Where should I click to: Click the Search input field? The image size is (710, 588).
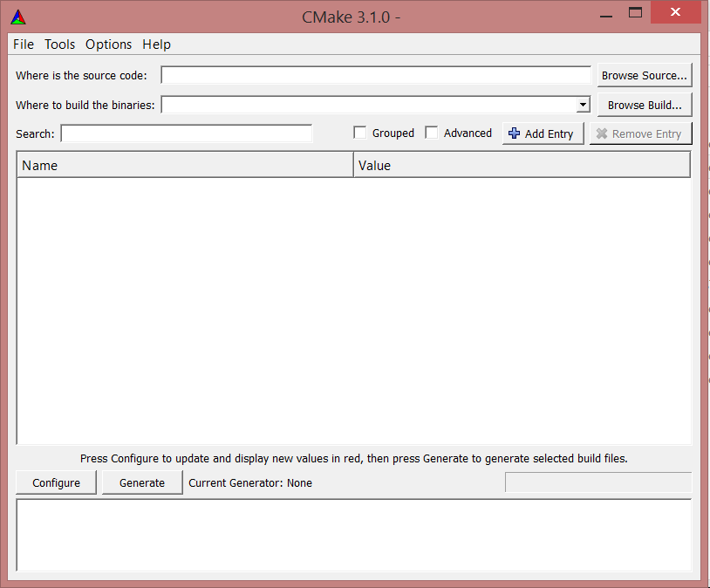point(187,133)
